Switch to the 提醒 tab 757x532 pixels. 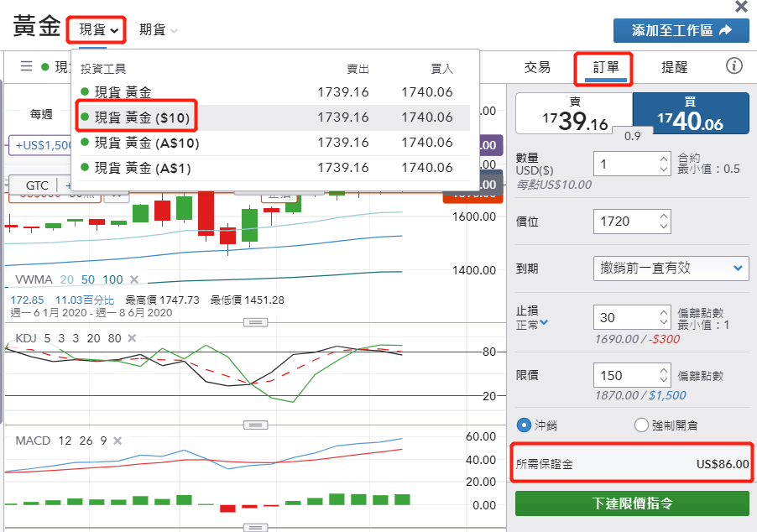click(674, 65)
